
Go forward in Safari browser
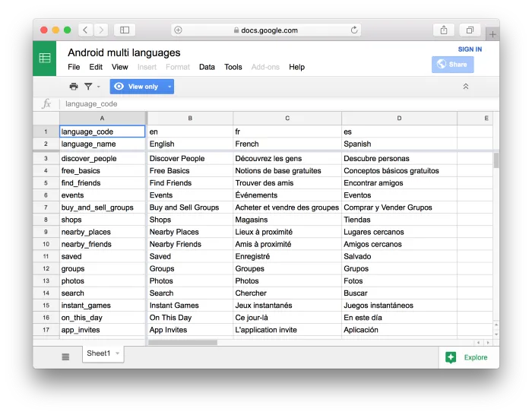pyautogui.click(x=101, y=30)
